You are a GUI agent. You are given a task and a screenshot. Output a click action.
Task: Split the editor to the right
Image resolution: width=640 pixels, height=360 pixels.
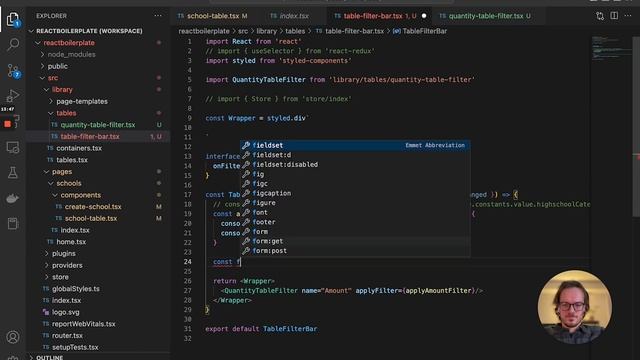click(x=614, y=16)
